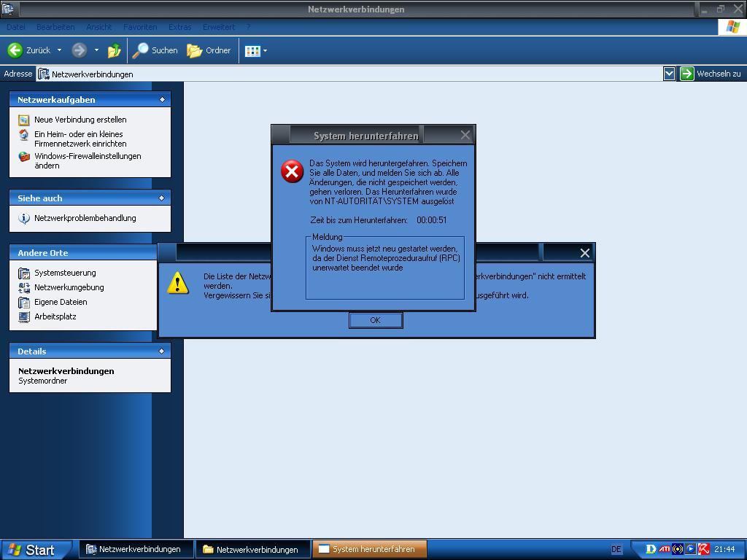Open the Datei menu
This screenshot has width=747, height=560.
point(16,27)
